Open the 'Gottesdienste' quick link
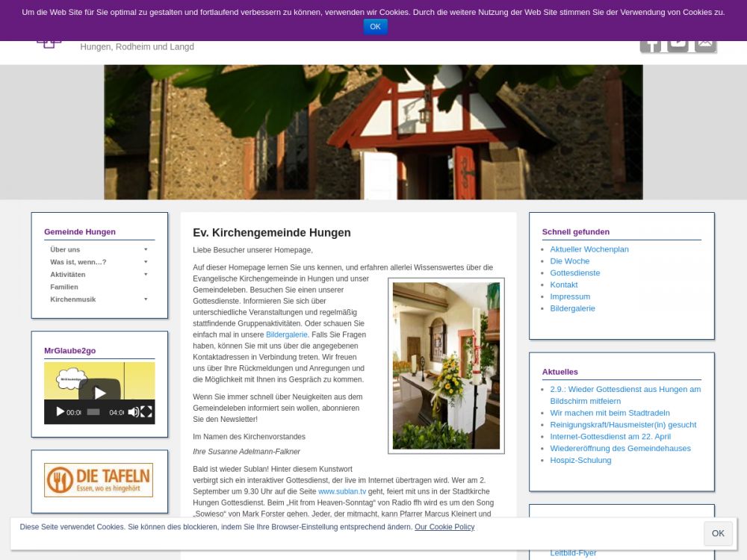 click(574, 273)
